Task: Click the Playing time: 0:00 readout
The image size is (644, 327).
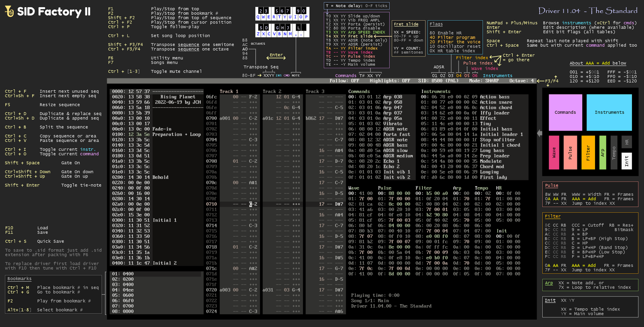Action: coord(375,295)
